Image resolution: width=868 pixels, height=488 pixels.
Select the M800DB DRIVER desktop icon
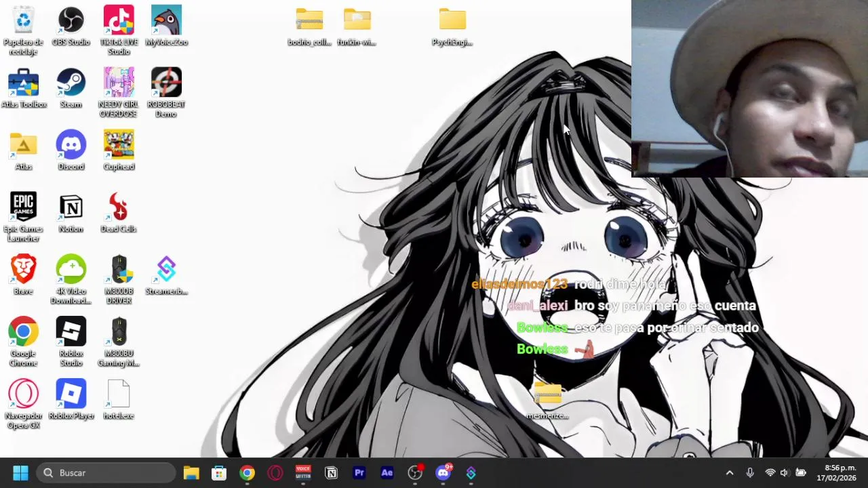click(x=119, y=280)
